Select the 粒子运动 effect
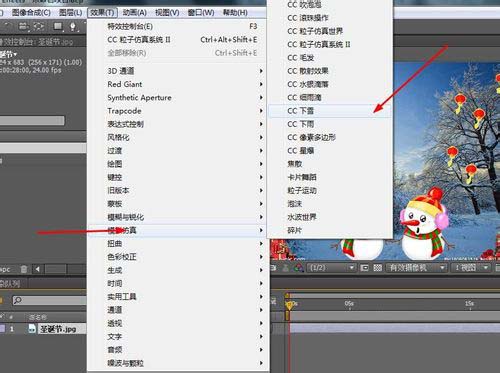 [329, 190]
